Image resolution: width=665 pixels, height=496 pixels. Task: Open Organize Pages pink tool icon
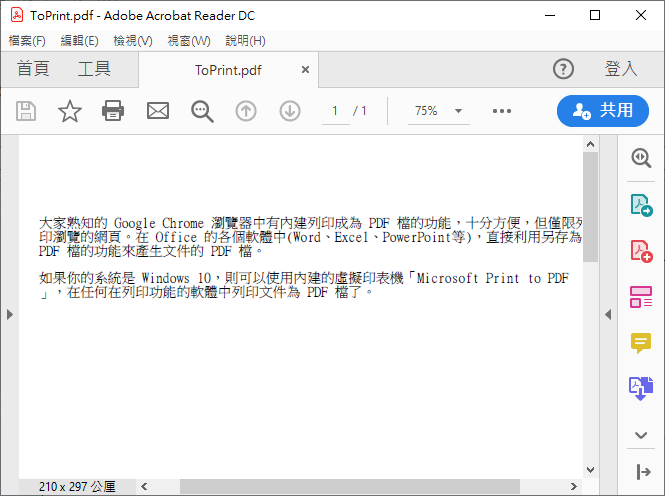641,297
